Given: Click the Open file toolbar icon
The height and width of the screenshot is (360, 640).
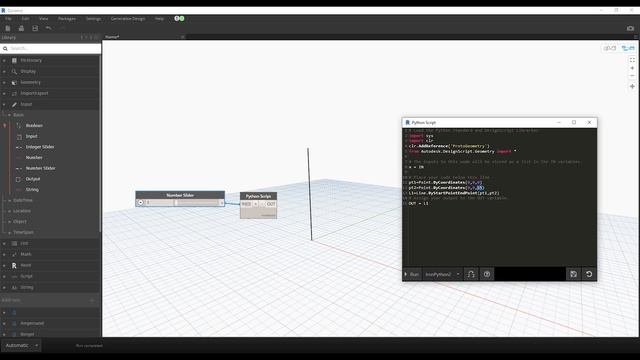Looking at the screenshot, I should point(21,28).
